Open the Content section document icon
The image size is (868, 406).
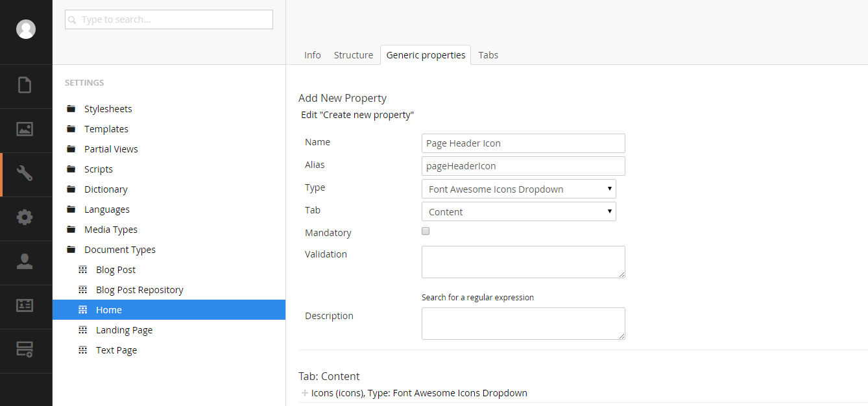pyautogui.click(x=25, y=85)
